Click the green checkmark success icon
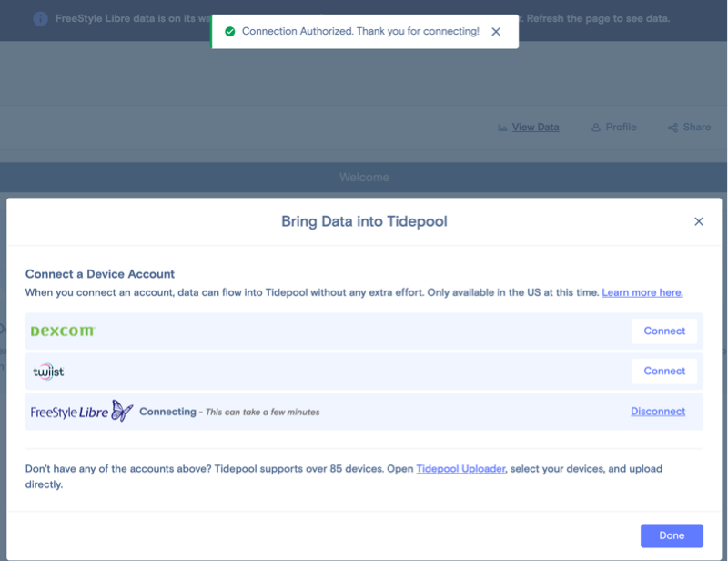Image resolution: width=728 pixels, height=561 pixels. (230, 32)
